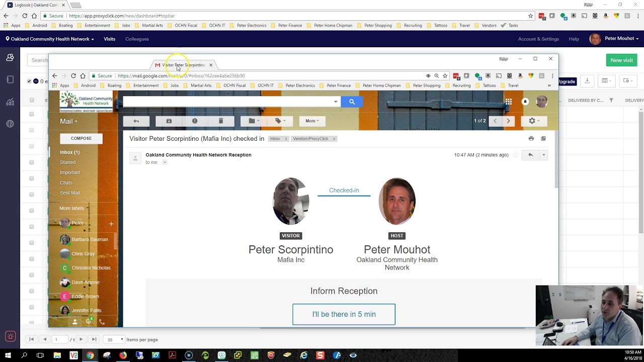The width and height of the screenshot is (644, 362).
Task: Open the More actions dropdown
Action: click(312, 121)
